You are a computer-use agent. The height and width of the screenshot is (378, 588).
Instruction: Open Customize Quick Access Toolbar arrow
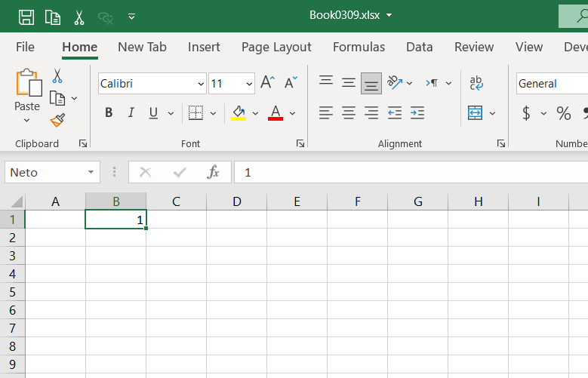pyautogui.click(x=131, y=17)
